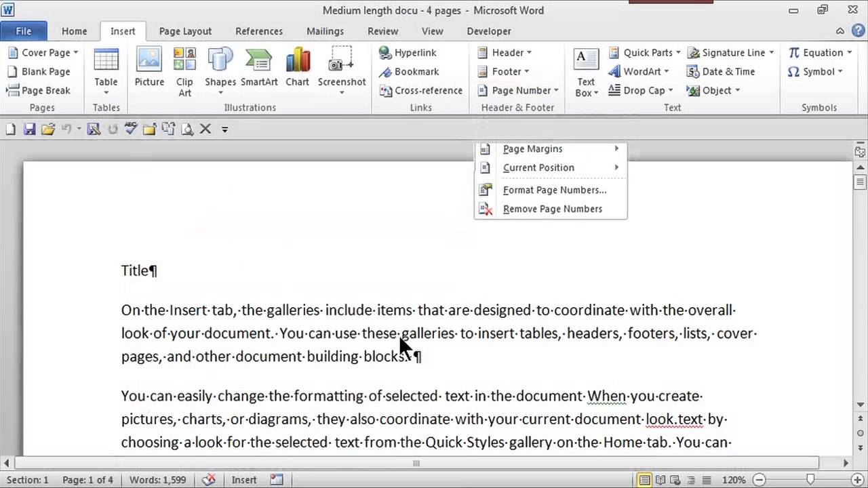Insert a Picture from file
This screenshot has height=488, width=868.
[149, 68]
